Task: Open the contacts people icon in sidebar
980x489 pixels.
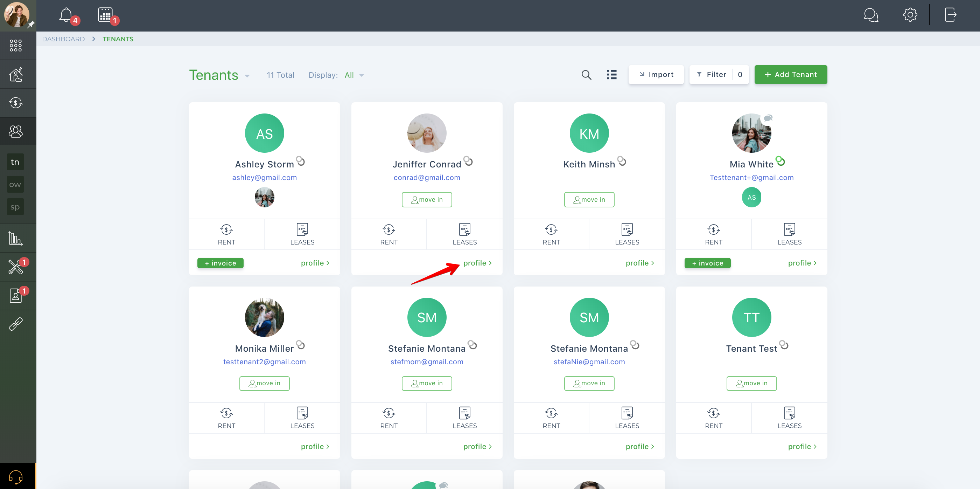Action: click(16, 131)
